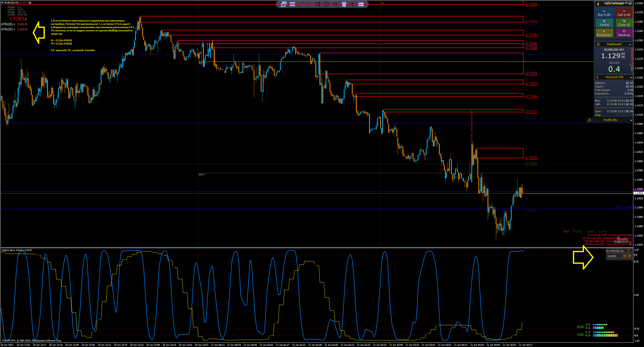Image resolution: width=644 pixels, height=347 pixels.
Task: Click the 3x ATR(20) SL value 7
Action: pyautogui.click(x=628, y=251)
